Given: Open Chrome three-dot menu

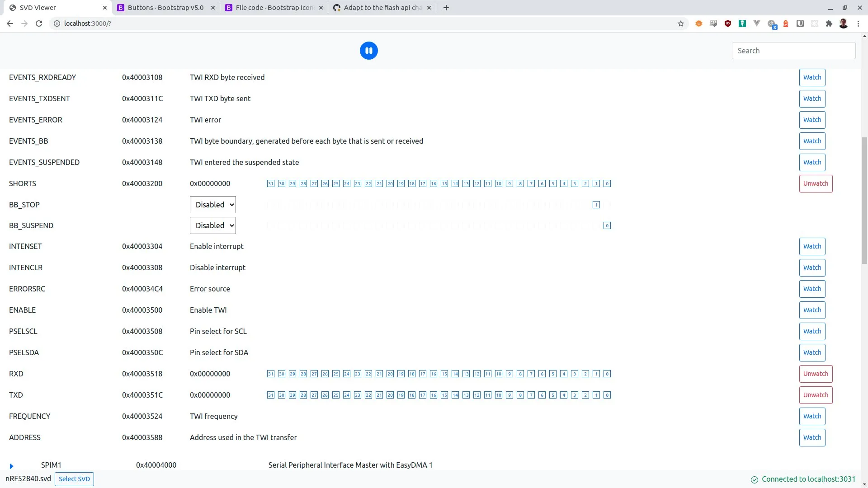Looking at the screenshot, I should 858,23.
